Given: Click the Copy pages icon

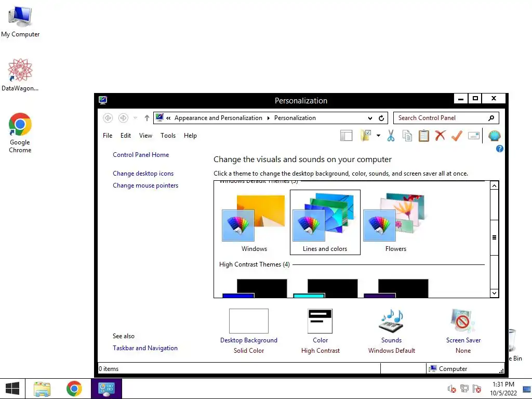Looking at the screenshot, I should (407, 136).
